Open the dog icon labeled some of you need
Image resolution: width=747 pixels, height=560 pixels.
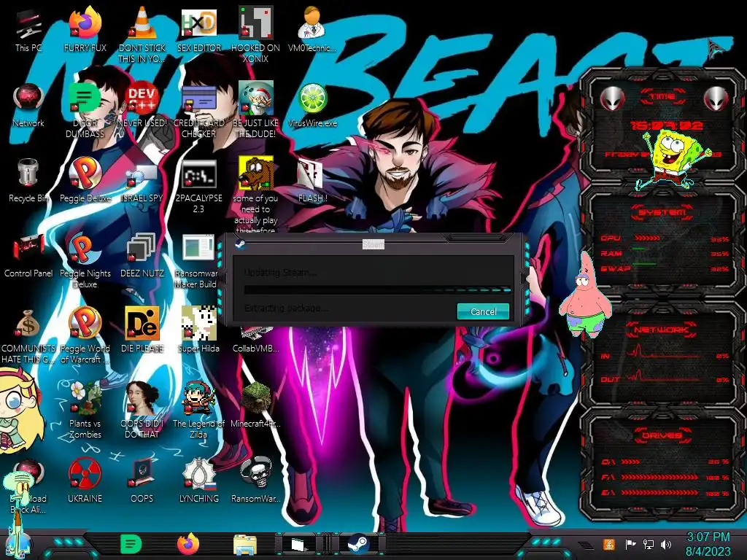[255, 195]
